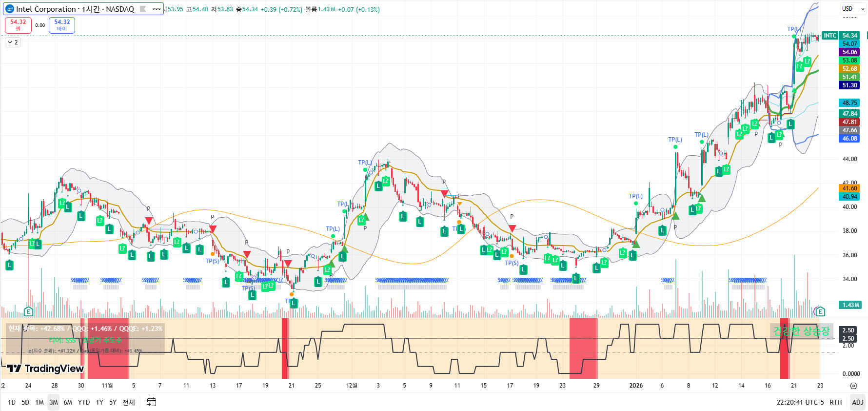Image resolution: width=868 pixels, height=411 pixels.
Task: Click the dark navy 51.30 price label
Action: pos(849,85)
